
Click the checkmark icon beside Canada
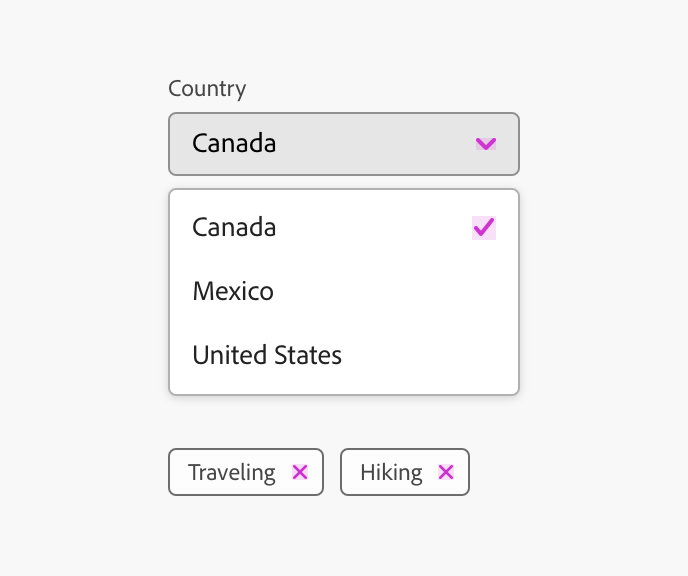pos(483,228)
